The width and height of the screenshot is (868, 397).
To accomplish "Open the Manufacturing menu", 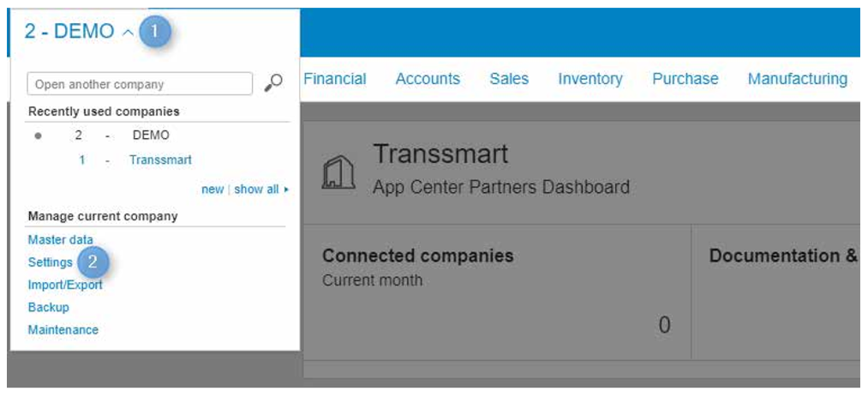I will pyautogui.click(x=797, y=79).
